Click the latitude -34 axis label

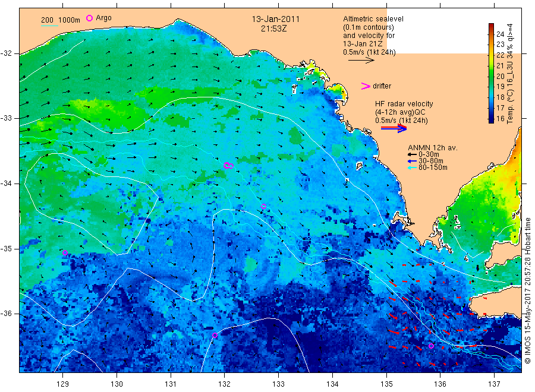6,184
